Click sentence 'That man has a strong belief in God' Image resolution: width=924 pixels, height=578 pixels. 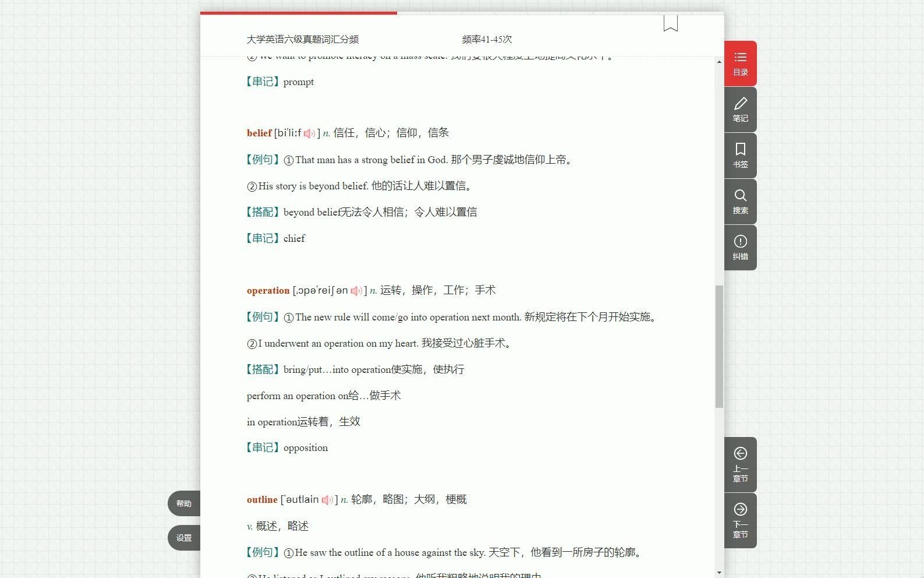pyautogui.click(x=371, y=160)
